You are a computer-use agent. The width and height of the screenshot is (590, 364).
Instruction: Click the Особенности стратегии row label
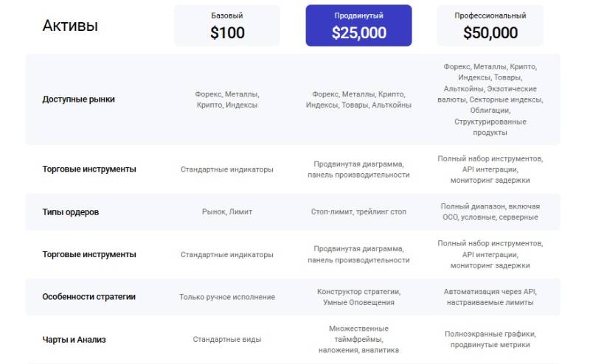point(89,297)
